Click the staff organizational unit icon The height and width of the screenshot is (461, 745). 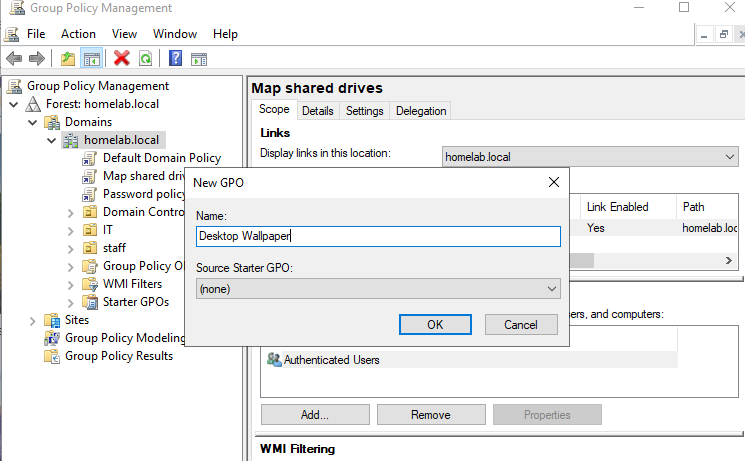[90, 248]
